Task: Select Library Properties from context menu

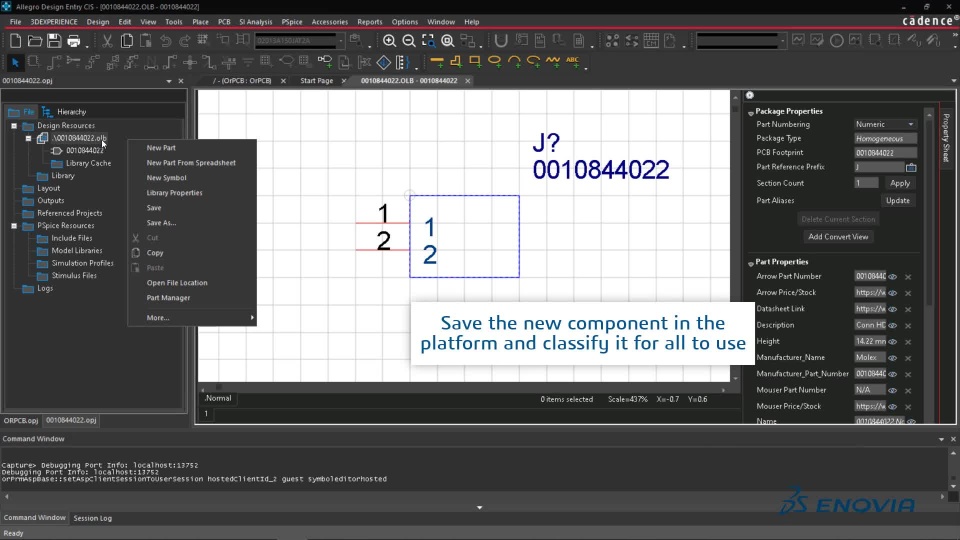Action: pyautogui.click(x=174, y=193)
